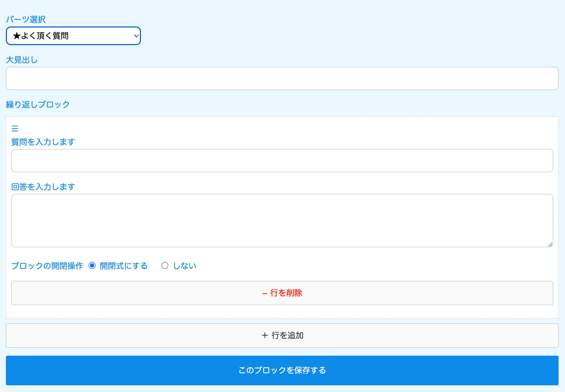
Task: Click the 繰り返しブロック heading label
Action: [38, 104]
